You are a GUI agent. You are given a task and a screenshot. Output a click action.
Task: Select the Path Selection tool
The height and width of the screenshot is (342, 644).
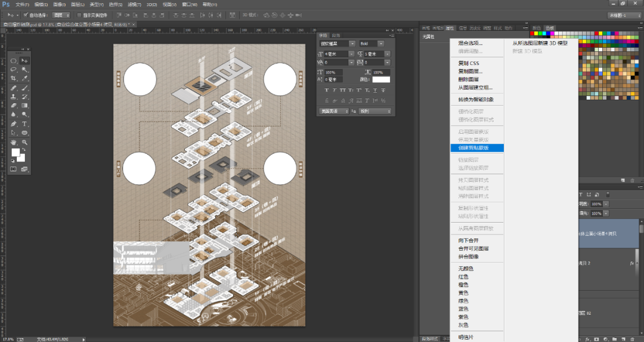(x=14, y=133)
